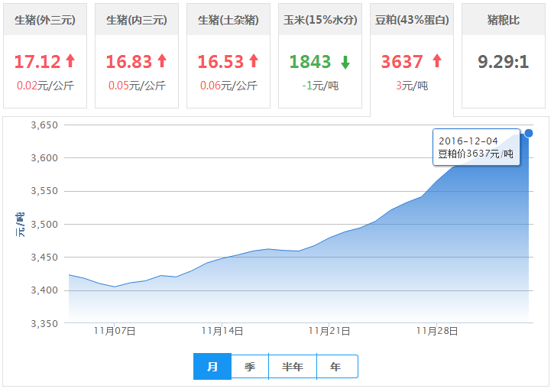Click the 3元/吨 change text
The image size is (554, 392).
point(412,86)
